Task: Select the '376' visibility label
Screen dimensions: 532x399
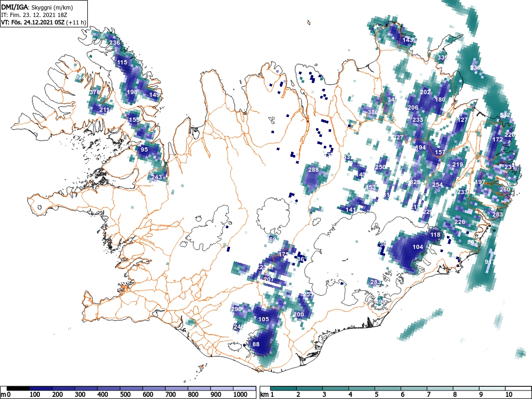Action: [x=95, y=92]
